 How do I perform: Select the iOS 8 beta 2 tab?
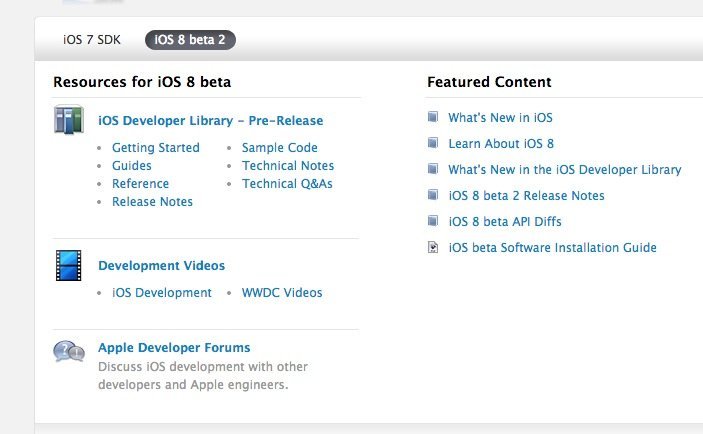click(190, 40)
